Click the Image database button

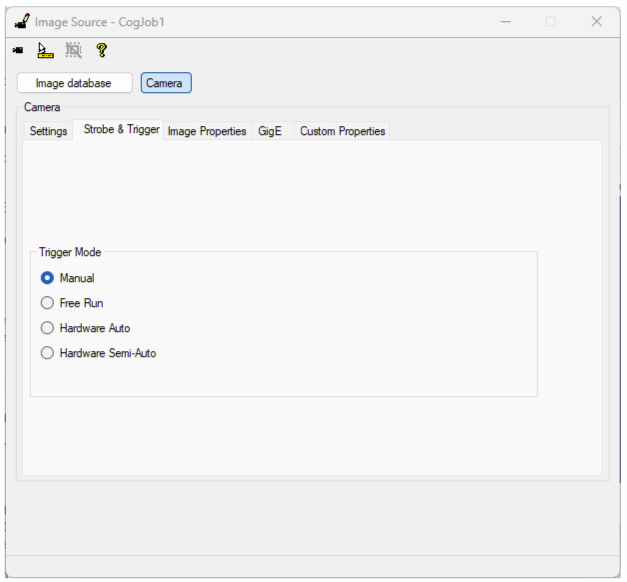click(75, 83)
